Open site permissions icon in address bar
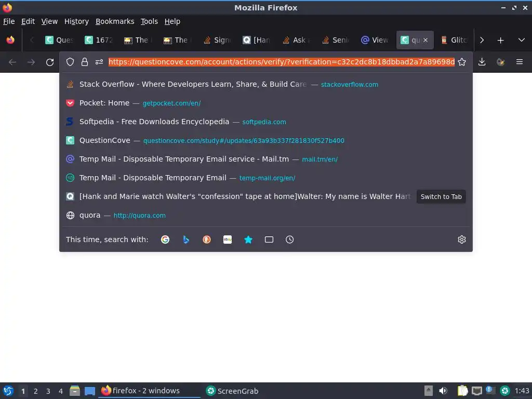 pos(99,62)
